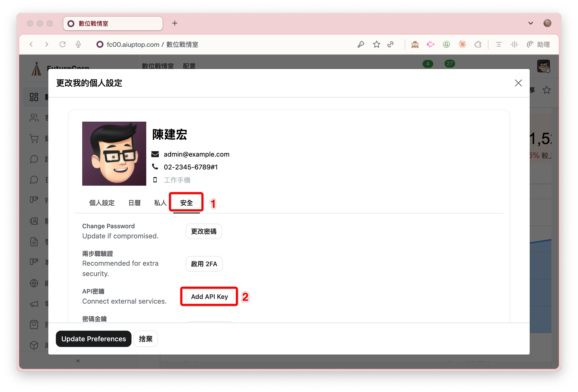
Task: Click the browser profile avatar icon
Action: (x=547, y=23)
